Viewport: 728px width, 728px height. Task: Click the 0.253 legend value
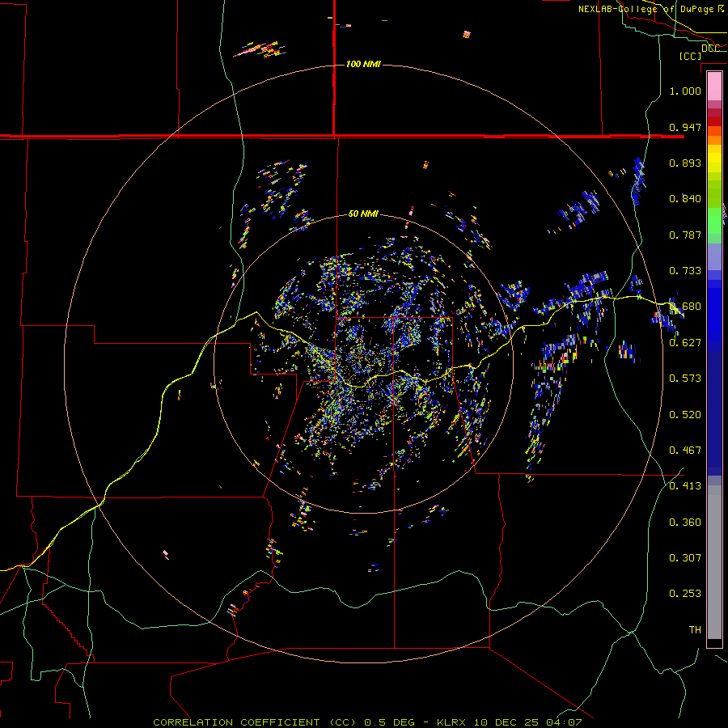tap(685, 594)
